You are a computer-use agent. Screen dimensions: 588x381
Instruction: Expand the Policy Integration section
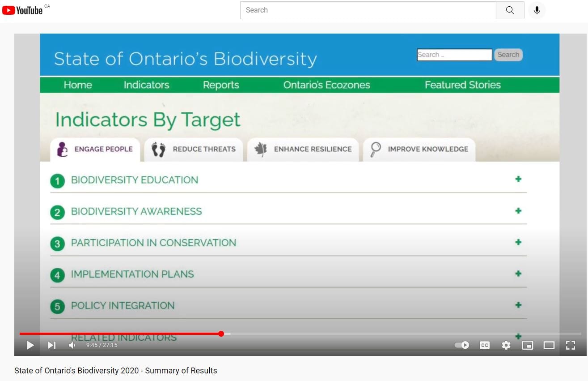click(x=518, y=305)
